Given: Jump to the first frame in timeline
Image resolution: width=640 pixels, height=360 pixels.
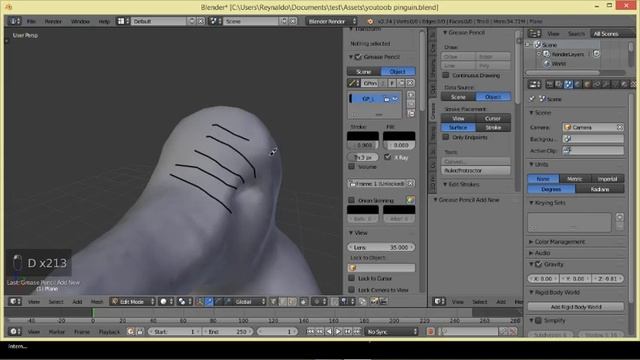Looking at the screenshot, I should pos(310,331).
